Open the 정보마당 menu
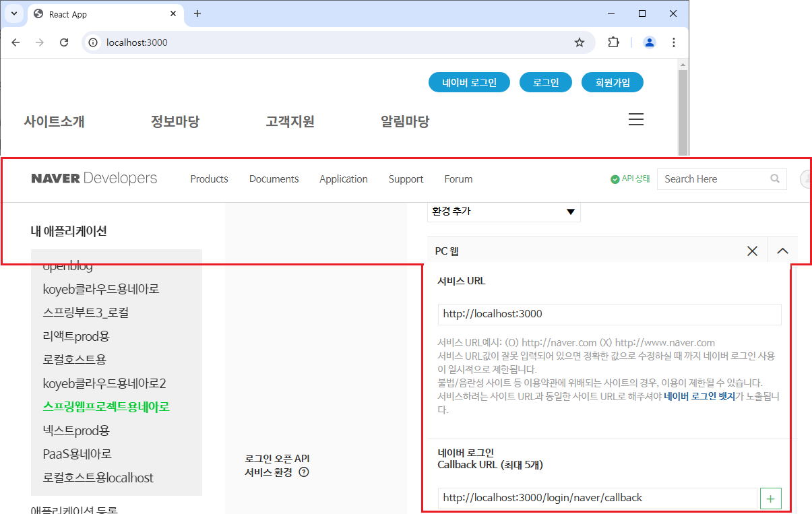Screen dimensions: 812x514 pos(175,122)
